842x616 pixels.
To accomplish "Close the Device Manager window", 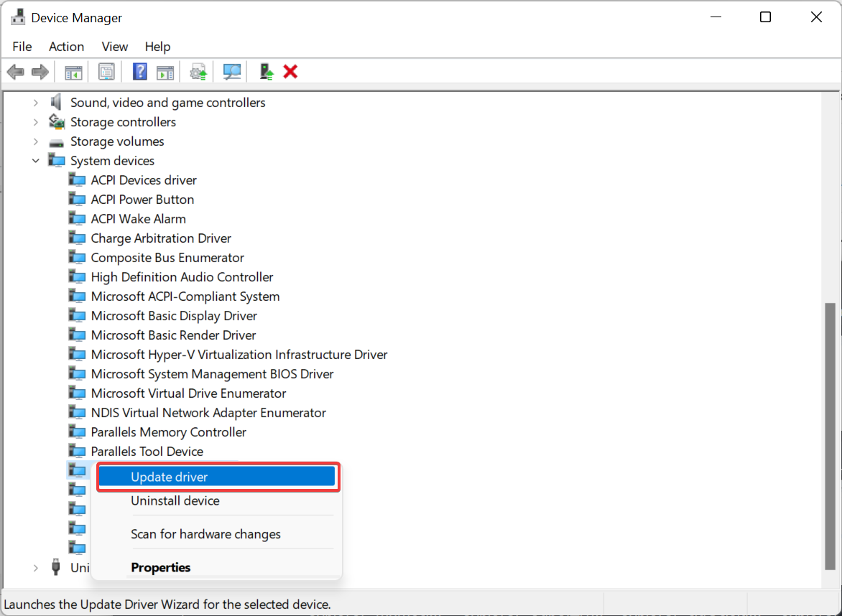I will (816, 17).
